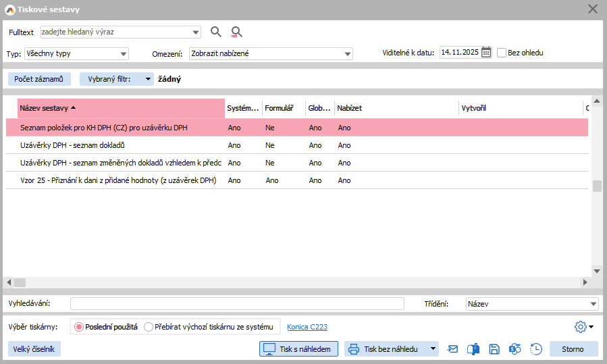Click the send by e-mail envelope icon
The image size is (607, 364).
(x=453, y=349)
